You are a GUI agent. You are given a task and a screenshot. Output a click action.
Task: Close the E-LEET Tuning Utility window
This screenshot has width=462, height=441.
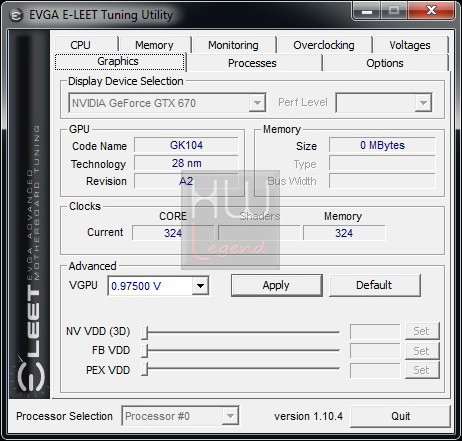[431, 11]
